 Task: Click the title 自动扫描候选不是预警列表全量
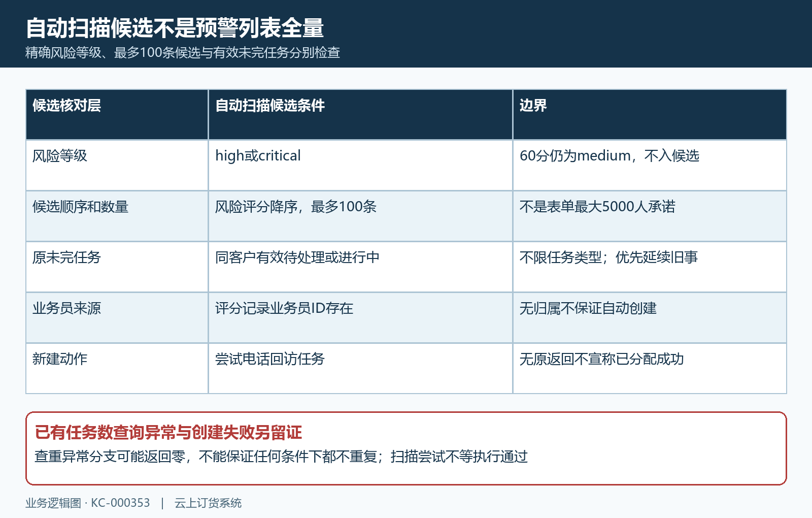175,28
